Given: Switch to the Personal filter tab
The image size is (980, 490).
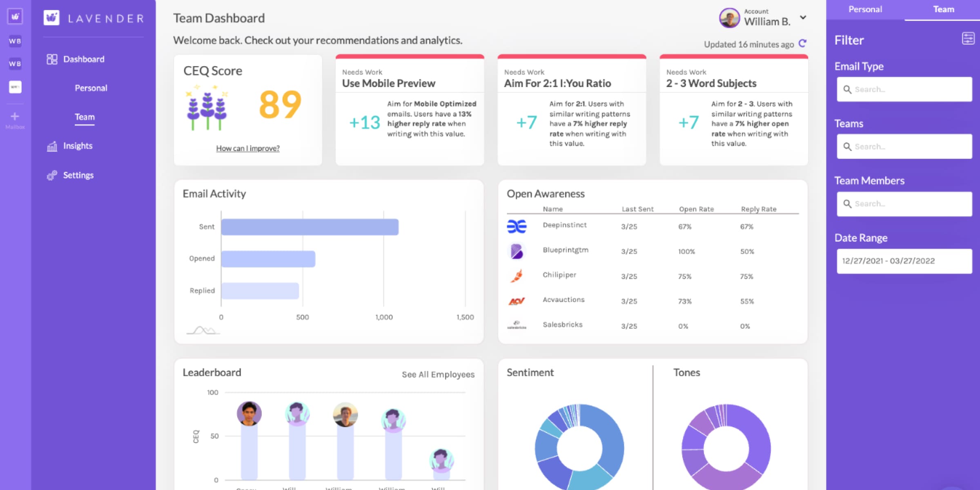Looking at the screenshot, I should [x=865, y=9].
